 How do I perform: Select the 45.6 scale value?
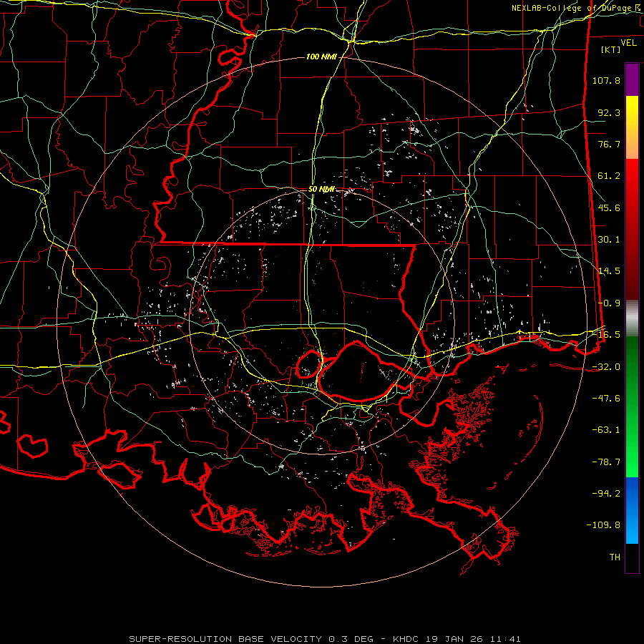[x=609, y=208]
